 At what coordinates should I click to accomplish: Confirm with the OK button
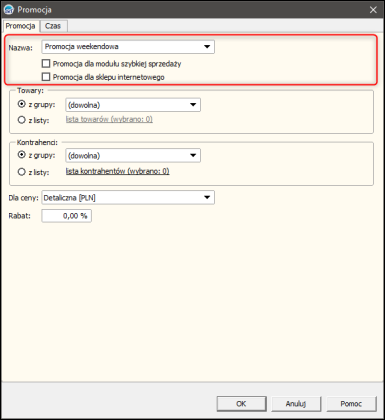pos(241,404)
